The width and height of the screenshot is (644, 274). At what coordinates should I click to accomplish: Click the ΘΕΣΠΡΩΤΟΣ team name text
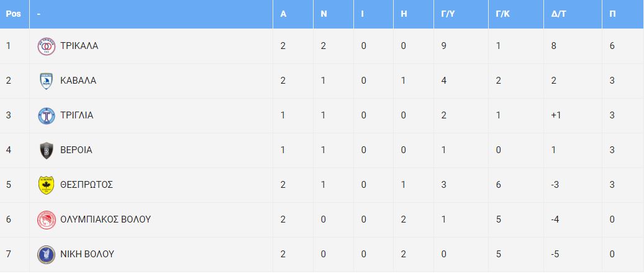click(x=87, y=185)
